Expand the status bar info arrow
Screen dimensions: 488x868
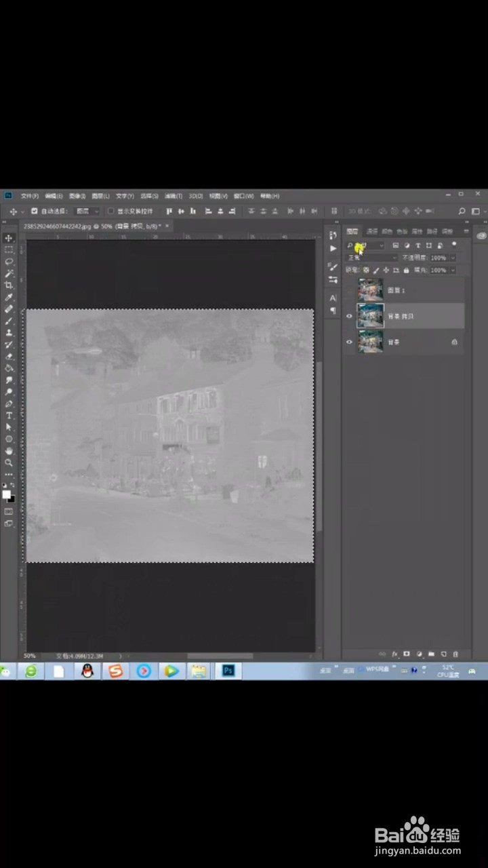coord(121,656)
